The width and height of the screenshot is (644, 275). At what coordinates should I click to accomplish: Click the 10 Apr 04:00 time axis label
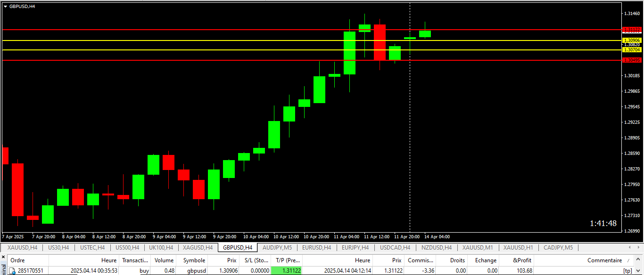point(256,236)
